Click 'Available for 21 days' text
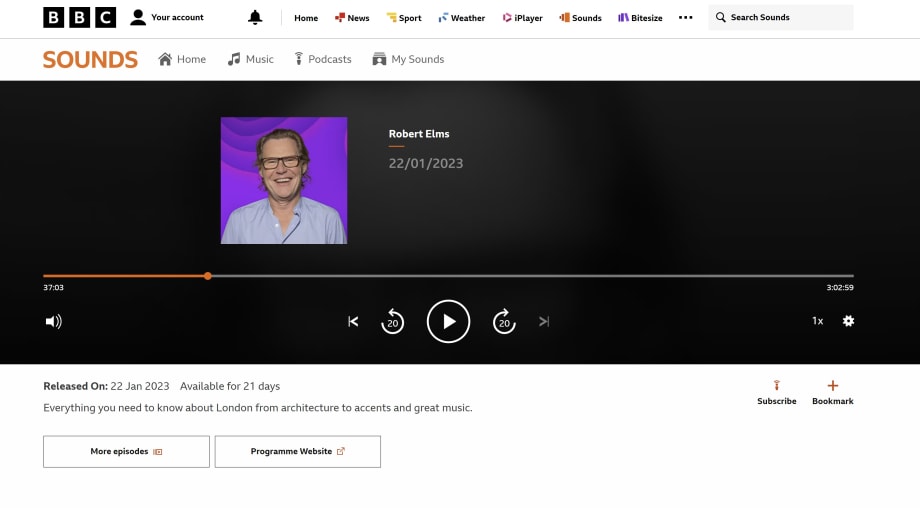920x508 pixels. pos(230,386)
